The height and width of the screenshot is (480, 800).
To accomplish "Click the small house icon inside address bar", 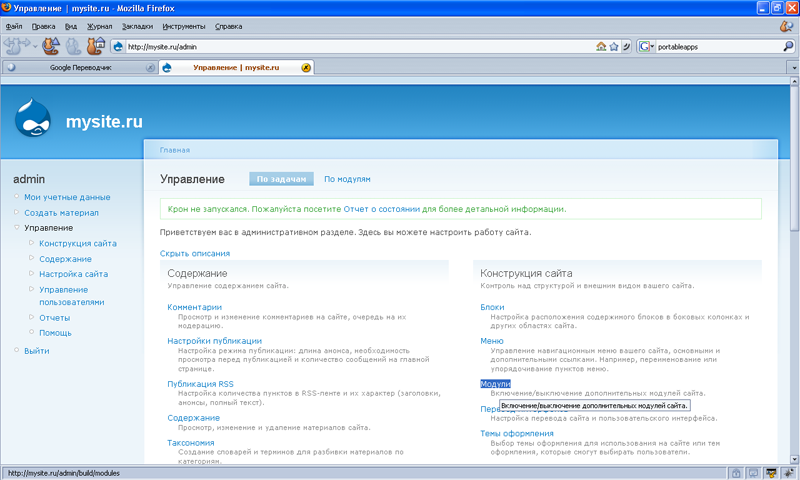I will click(x=601, y=46).
